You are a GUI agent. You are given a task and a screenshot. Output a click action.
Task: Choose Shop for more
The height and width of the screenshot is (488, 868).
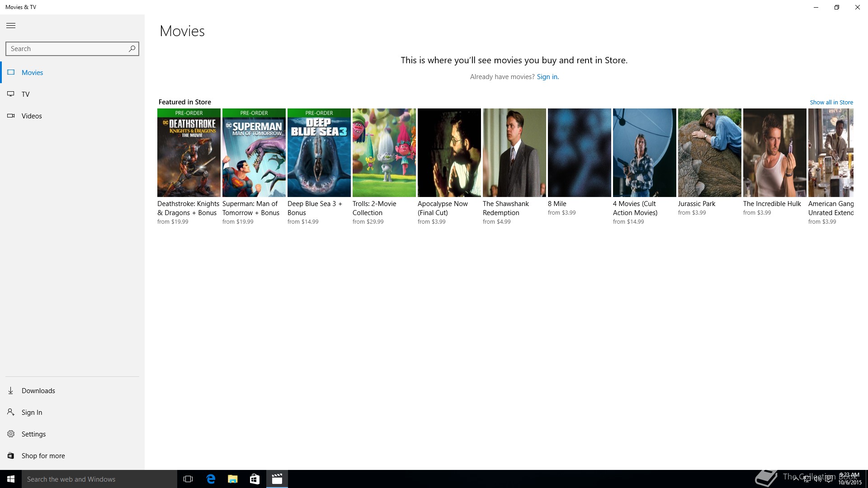click(72, 455)
